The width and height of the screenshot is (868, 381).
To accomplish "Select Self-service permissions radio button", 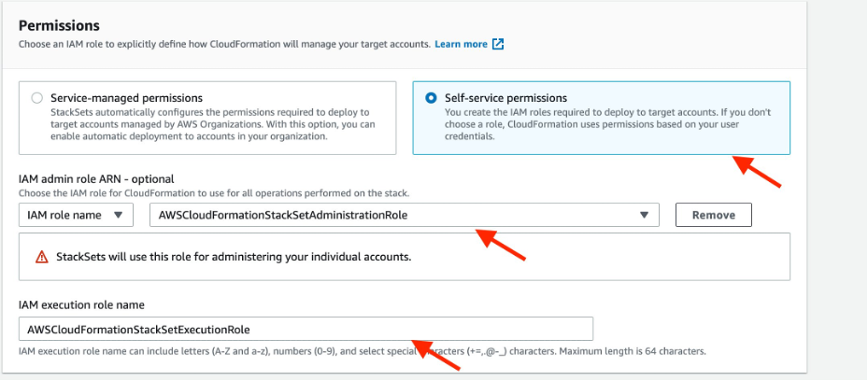I will [x=431, y=98].
